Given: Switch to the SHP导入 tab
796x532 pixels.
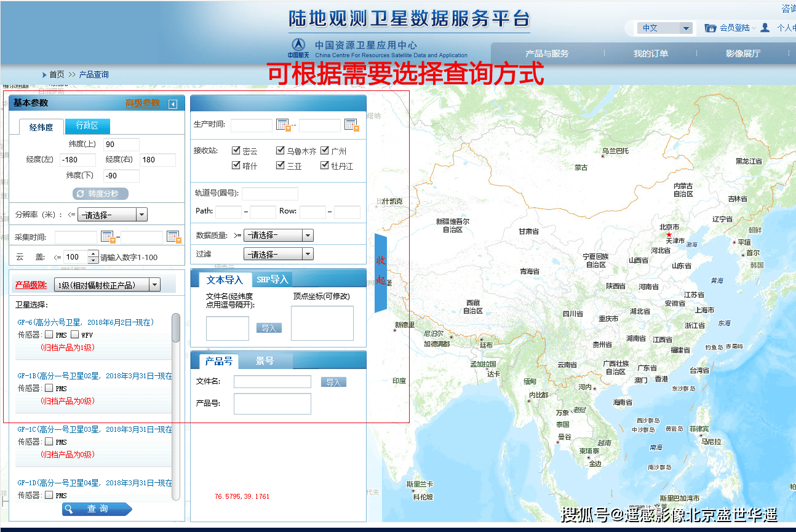Looking at the screenshot, I should [272, 279].
